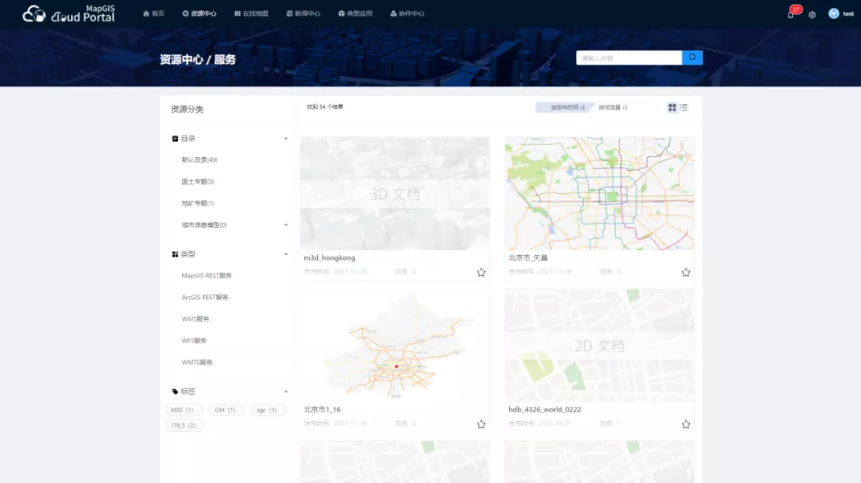Open the notification bell with red badge
The width and height of the screenshot is (861, 483).
[791, 14]
